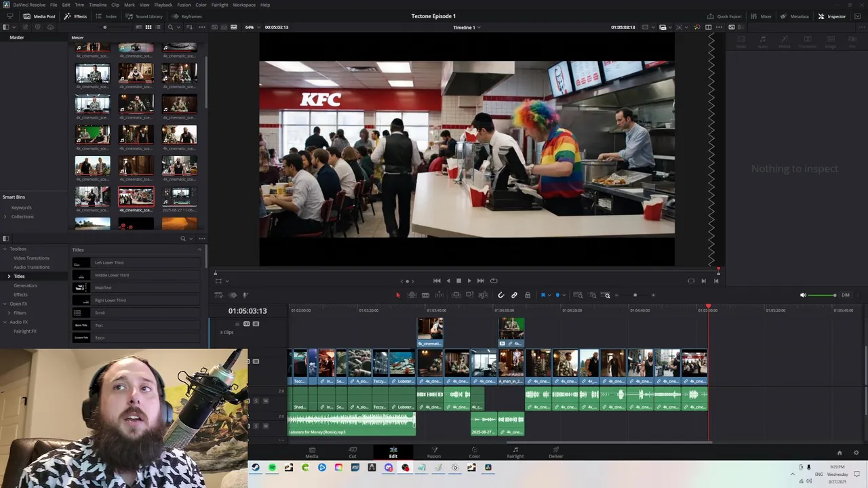Select Lobsters for Money (Remix).mp3 audio clip
Viewport: 868px width, 488px height.
coord(351,424)
